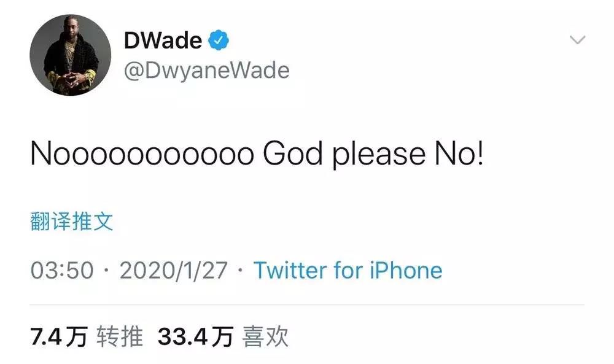Viewport: 614px width, 364px height.
Task: Click the 2020/1/27 tweet date
Action: [174, 271]
